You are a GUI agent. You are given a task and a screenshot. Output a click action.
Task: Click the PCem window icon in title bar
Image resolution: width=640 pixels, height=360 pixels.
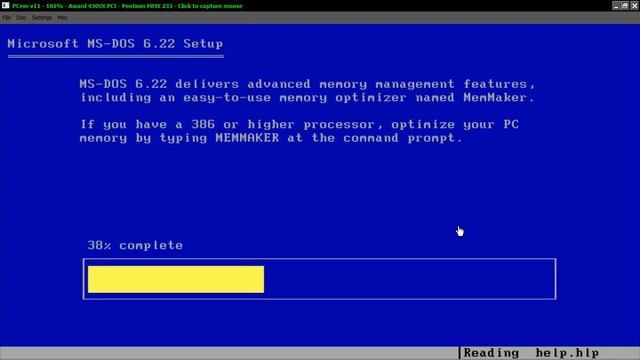point(5,5)
